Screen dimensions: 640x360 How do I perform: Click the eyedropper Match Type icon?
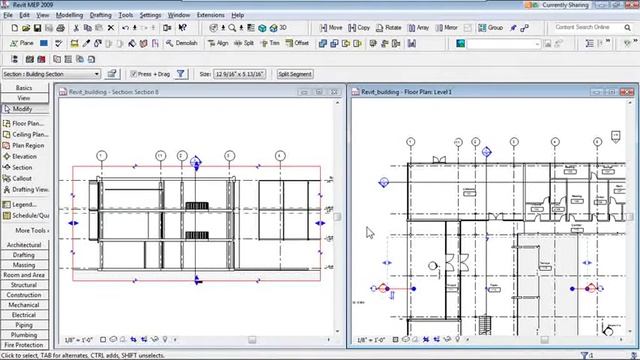click(x=86, y=43)
